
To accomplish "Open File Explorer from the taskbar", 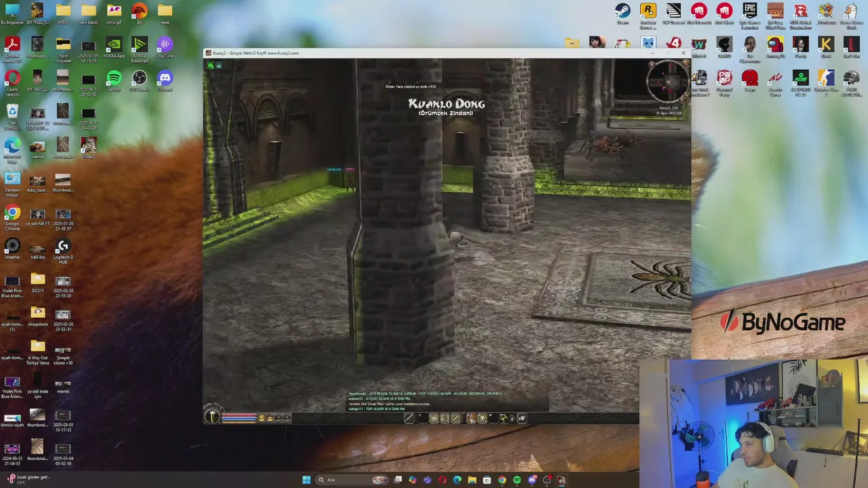I will pos(472,480).
